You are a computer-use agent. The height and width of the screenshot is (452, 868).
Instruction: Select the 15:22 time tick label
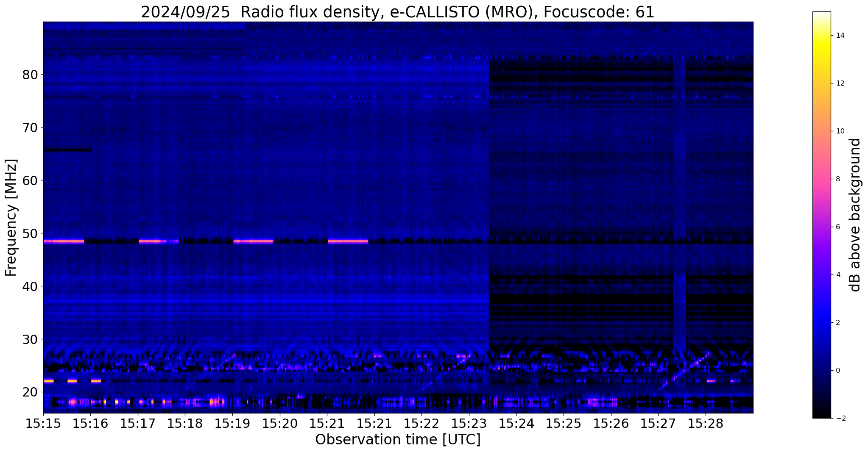pos(421,424)
